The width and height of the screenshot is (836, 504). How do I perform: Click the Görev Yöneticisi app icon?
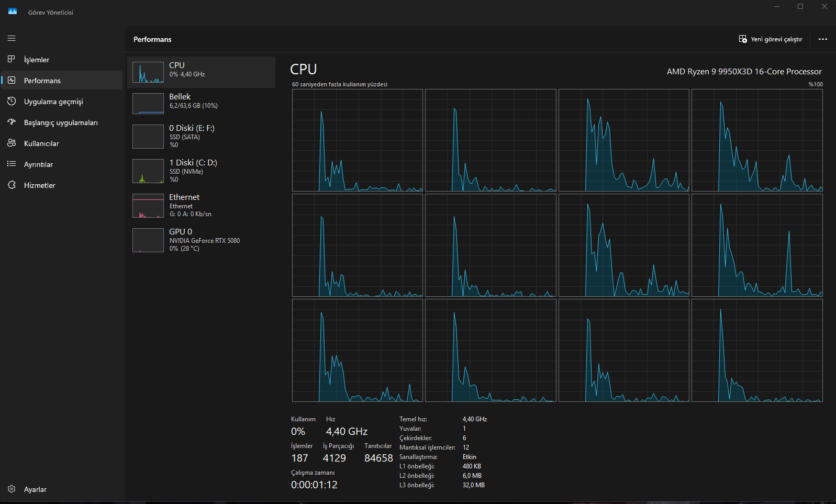point(13,12)
